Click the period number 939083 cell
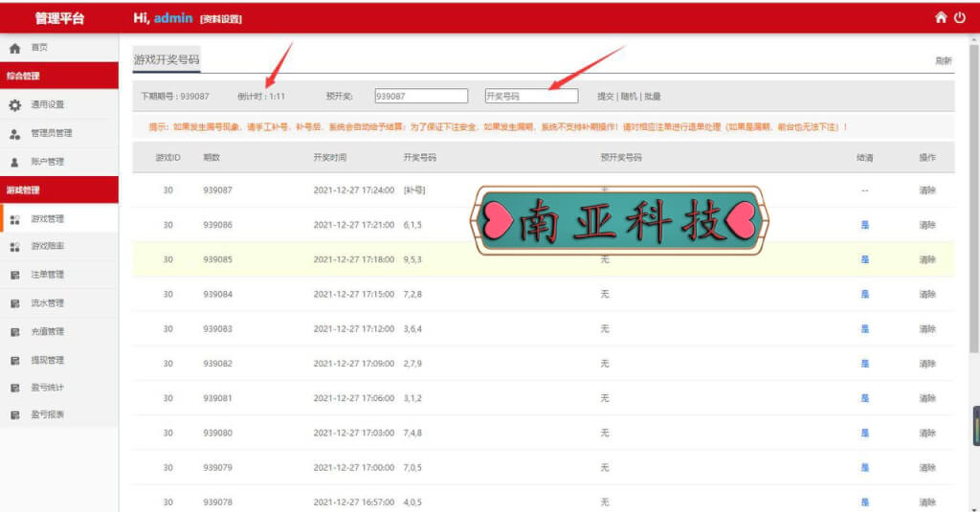The image size is (980, 512). tap(217, 329)
